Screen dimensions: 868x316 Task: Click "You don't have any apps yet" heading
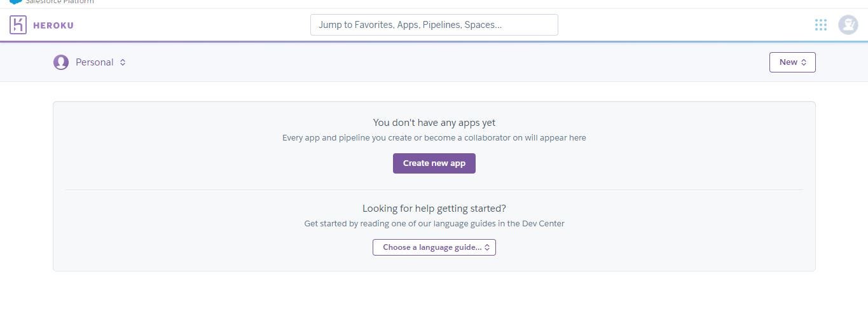tap(434, 123)
